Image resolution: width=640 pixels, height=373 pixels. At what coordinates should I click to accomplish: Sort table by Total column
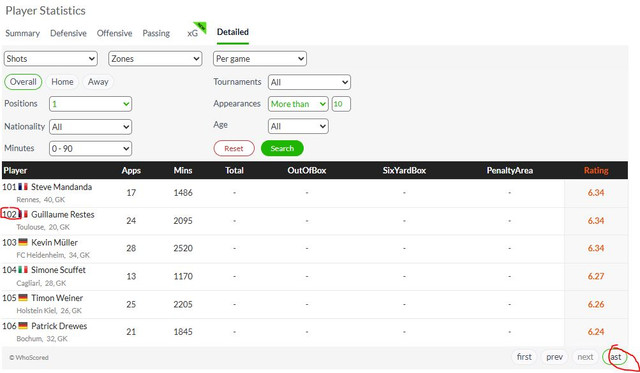click(x=234, y=171)
